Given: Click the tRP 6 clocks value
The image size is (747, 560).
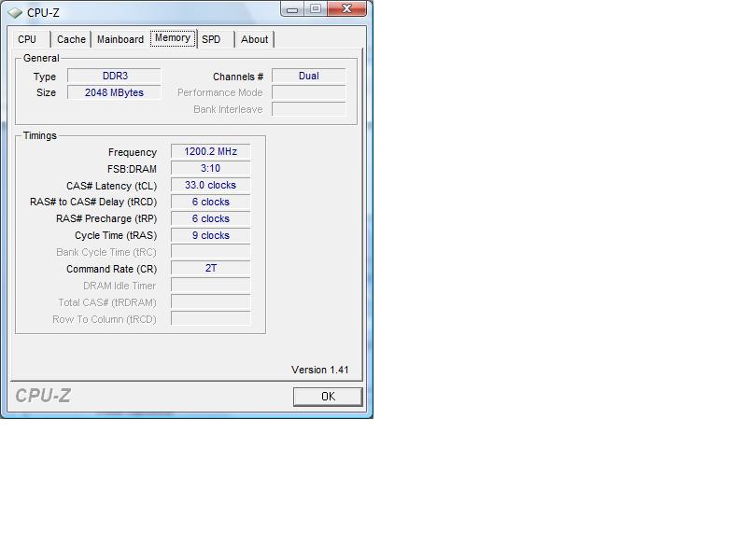Looking at the screenshot, I should click(211, 218).
